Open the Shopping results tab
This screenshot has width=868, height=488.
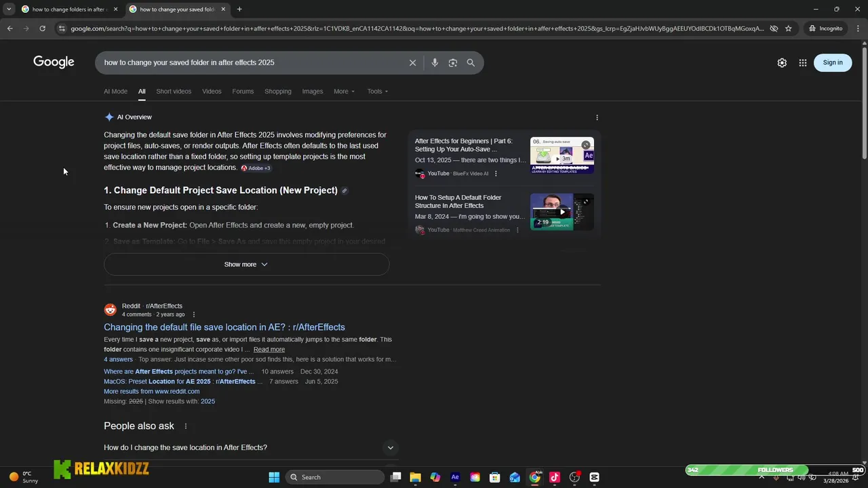tap(278, 91)
